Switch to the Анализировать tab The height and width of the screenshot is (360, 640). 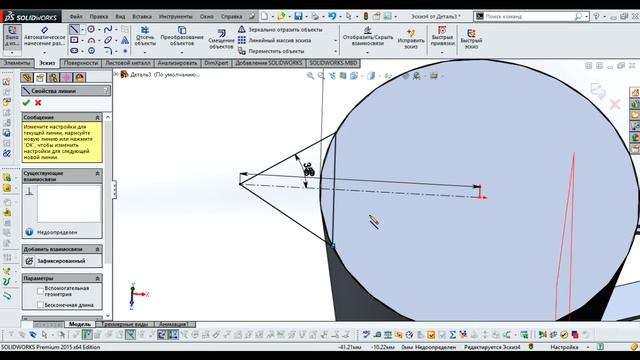177,63
